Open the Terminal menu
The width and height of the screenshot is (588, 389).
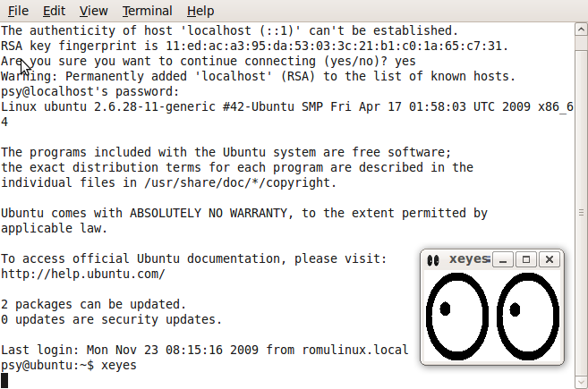pyautogui.click(x=147, y=11)
